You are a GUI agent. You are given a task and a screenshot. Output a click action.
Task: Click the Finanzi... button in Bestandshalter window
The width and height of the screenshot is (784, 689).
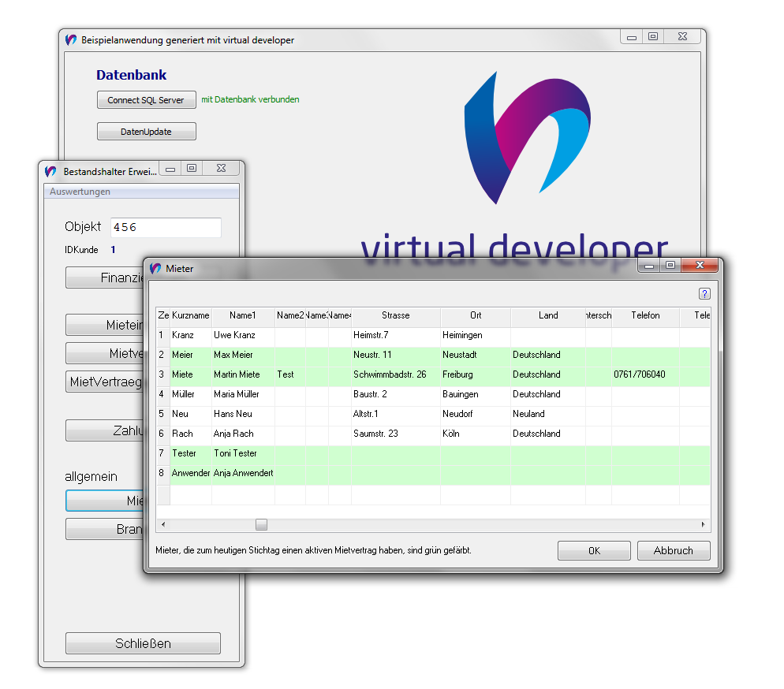click(105, 277)
